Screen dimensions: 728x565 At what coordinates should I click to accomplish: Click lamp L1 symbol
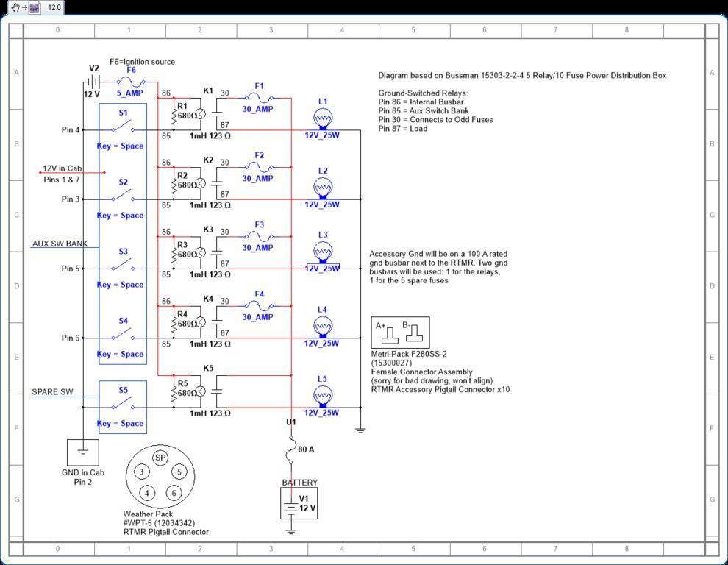click(323, 119)
